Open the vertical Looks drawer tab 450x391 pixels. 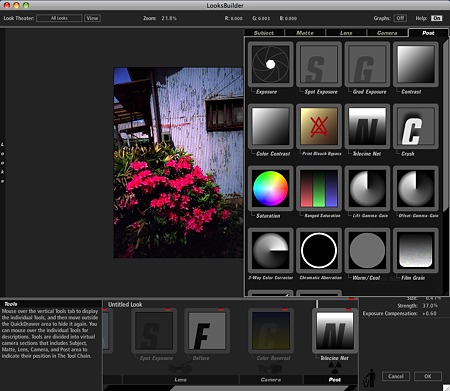coord(3,163)
